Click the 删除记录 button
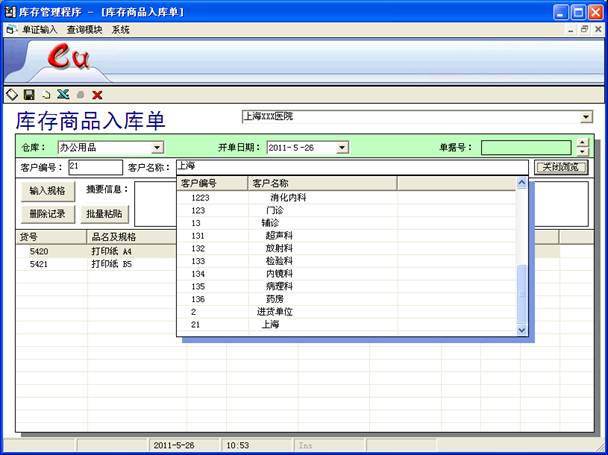 pos(47,213)
